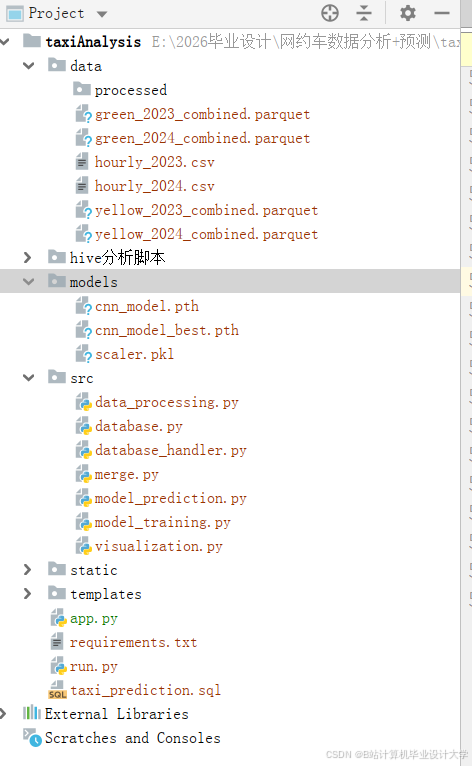Click the data folder icon

[x=57, y=64]
